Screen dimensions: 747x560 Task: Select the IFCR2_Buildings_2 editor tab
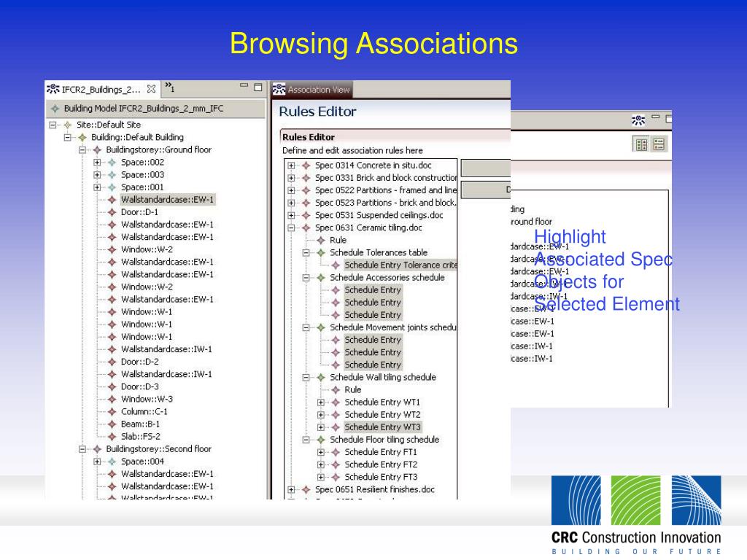pos(101,89)
